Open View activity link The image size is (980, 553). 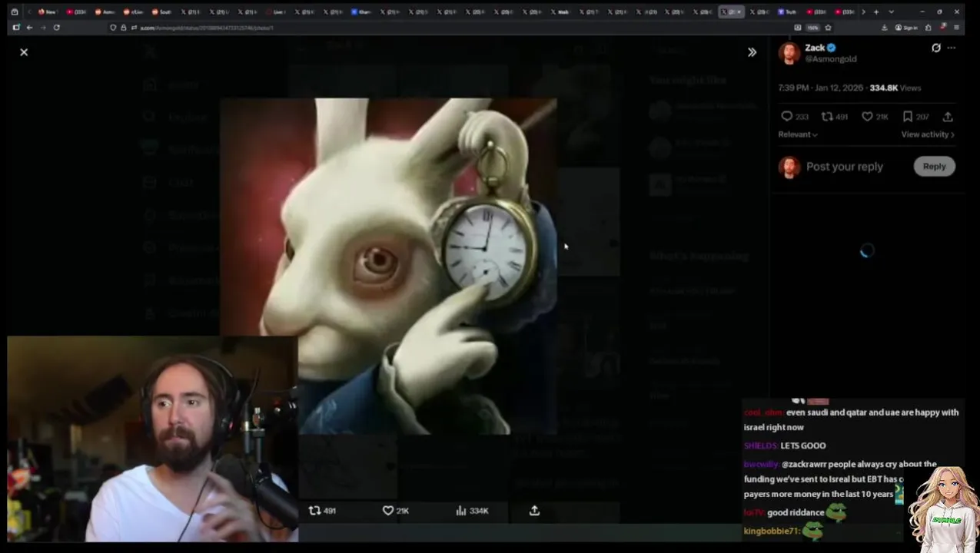pos(928,134)
